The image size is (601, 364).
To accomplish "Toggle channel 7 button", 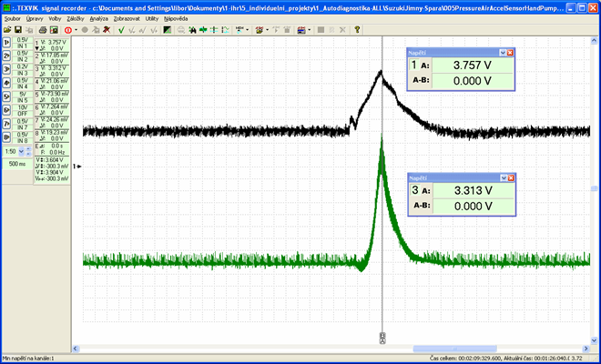I will [x=6, y=124].
